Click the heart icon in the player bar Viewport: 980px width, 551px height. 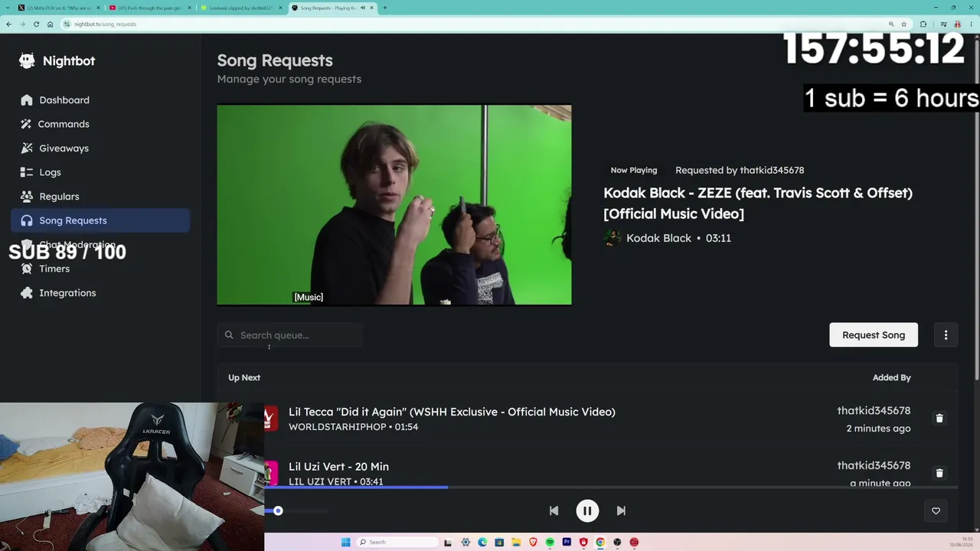936,511
